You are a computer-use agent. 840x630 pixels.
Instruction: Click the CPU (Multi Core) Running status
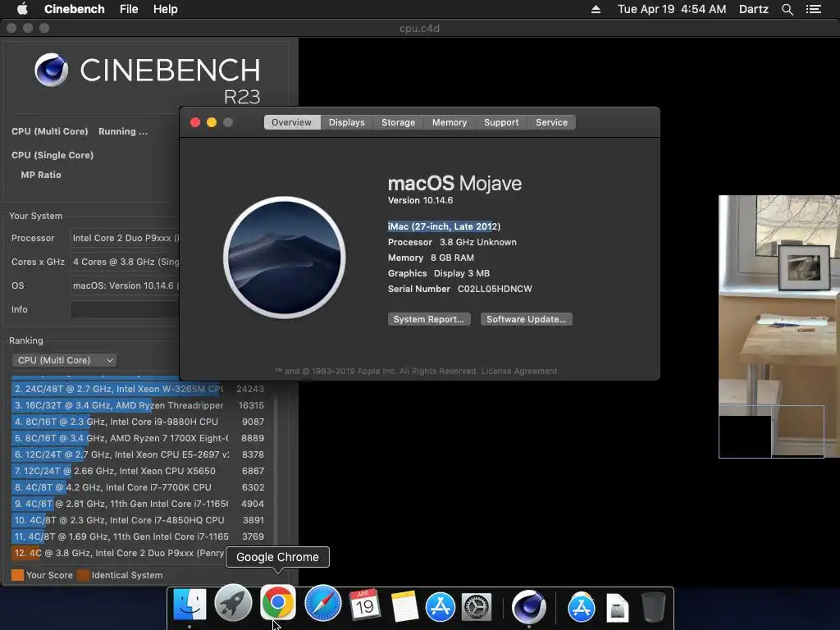pyautogui.click(x=123, y=131)
